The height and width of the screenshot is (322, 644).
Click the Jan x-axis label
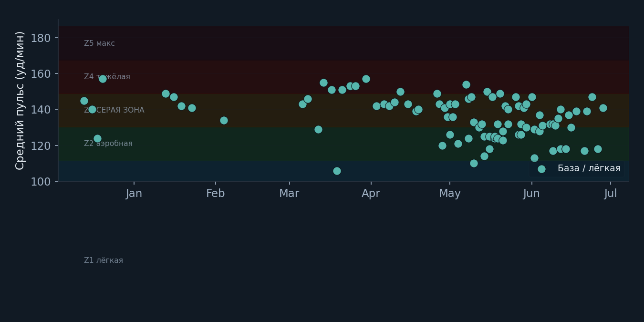pos(134,194)
